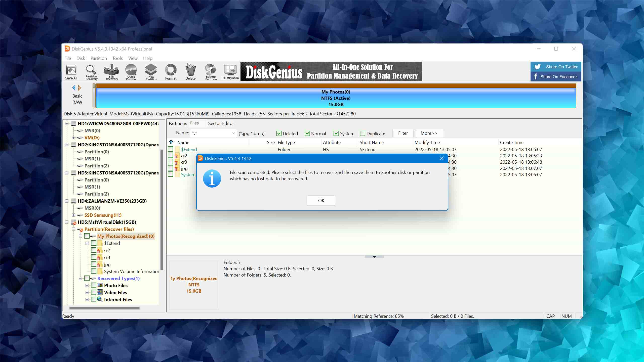Switch to the Partitions tab
Screen dimensions: 644x362
coord(178,123)
